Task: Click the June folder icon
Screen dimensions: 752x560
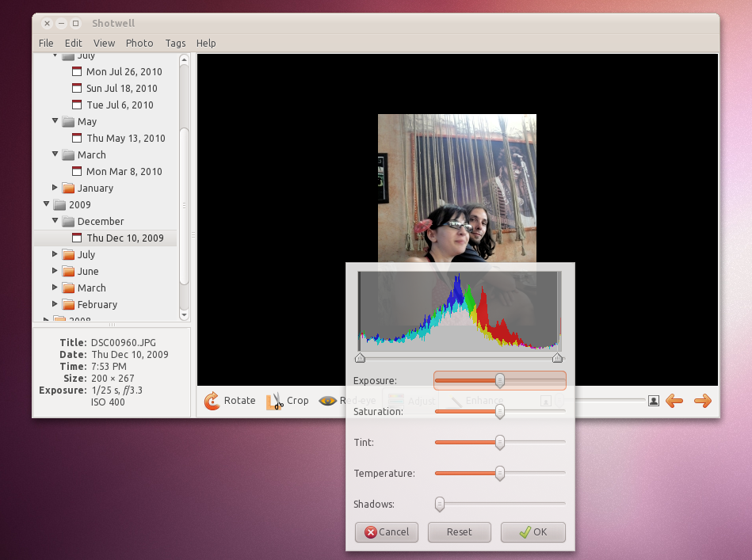Action: coord(68,272)
